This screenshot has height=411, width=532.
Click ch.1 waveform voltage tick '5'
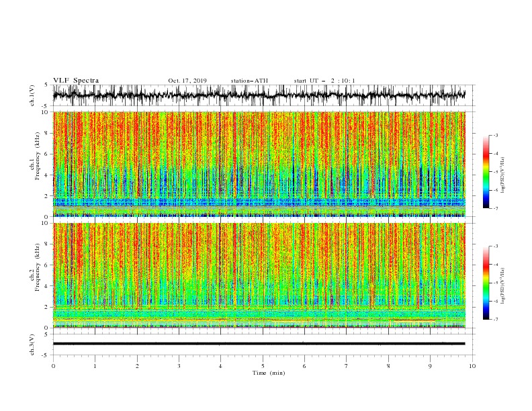point(46,85)
